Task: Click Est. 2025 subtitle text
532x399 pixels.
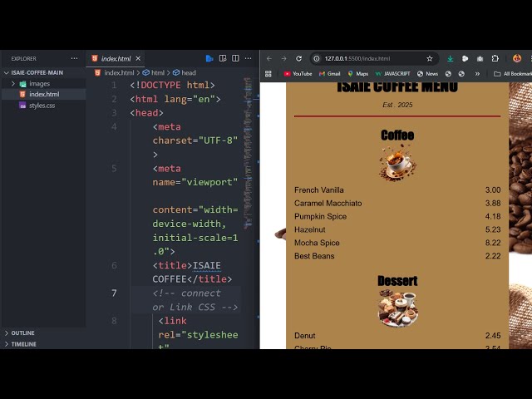Action: (x=397, y=105)
